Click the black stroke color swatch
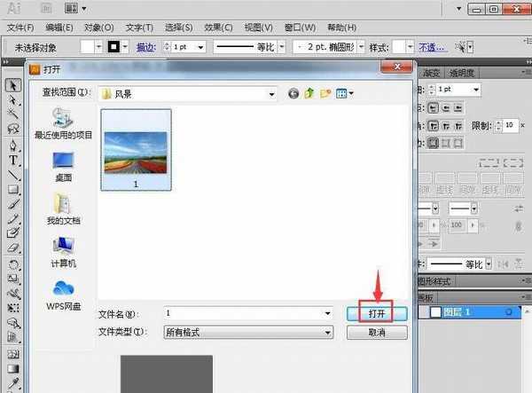532x393 pixels. pos(114,46)
